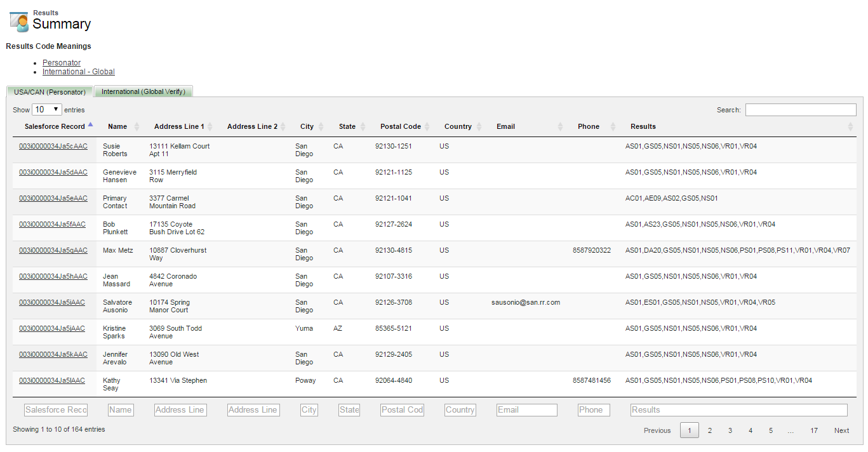Click the Summary results icon
The width and height of the screenshot is (868, 452).
point(19,21)
